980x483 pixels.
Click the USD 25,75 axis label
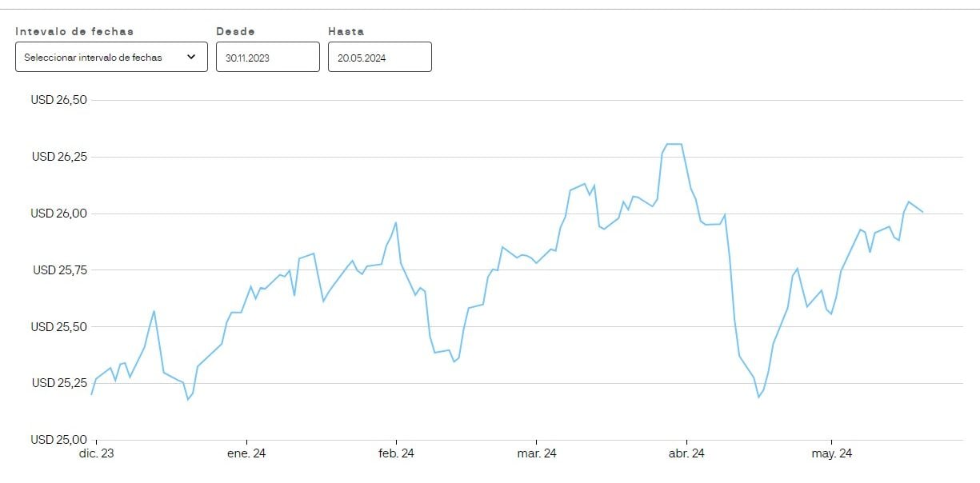pos(60,269)
